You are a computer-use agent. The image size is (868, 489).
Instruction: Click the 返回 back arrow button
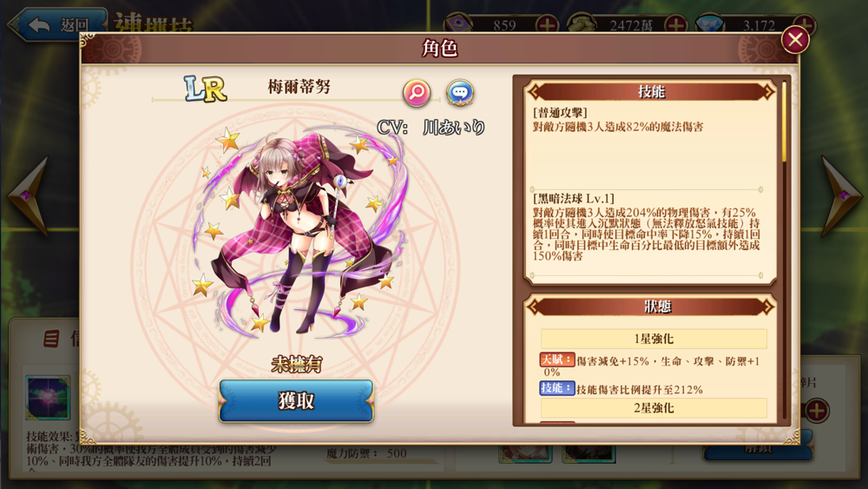pos(56,24)
